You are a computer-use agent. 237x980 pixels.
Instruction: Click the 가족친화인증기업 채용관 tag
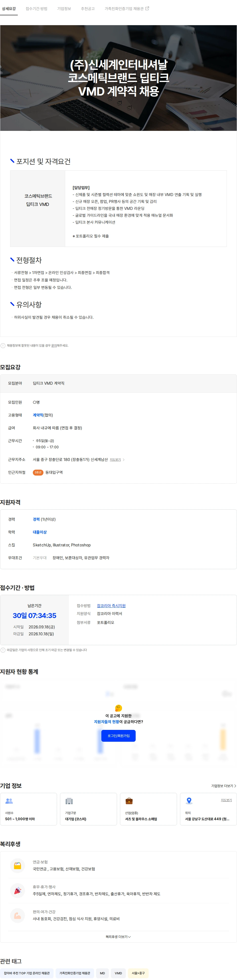(x=75, y=973)
